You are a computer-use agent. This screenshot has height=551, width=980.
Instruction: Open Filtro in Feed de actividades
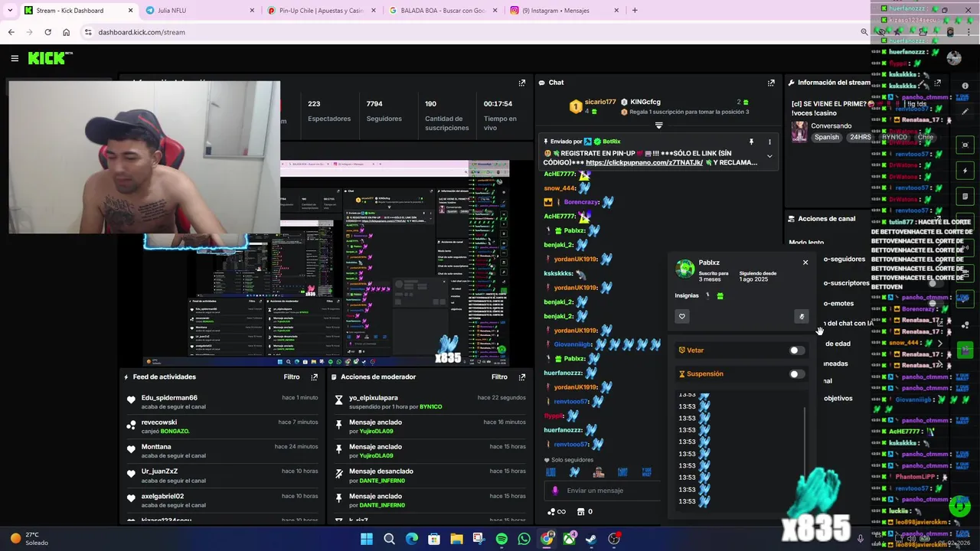[292, 377]
